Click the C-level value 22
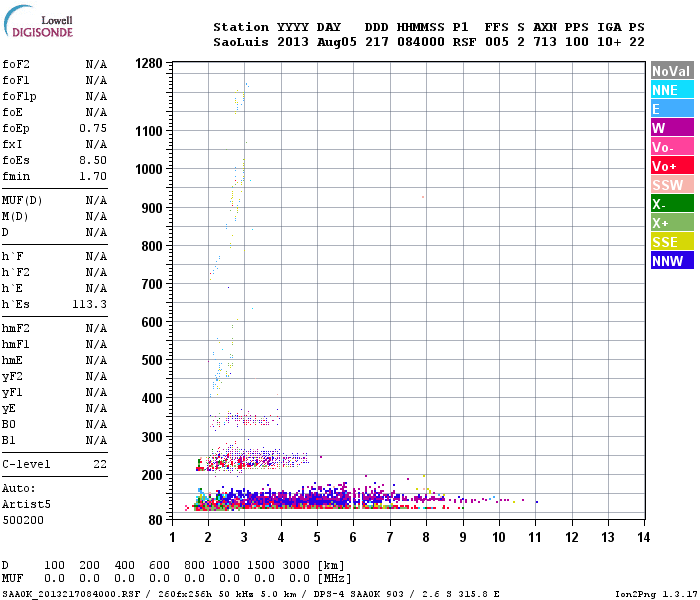The height and width of the screenshot is (600, 700). (x=100, y=464)
